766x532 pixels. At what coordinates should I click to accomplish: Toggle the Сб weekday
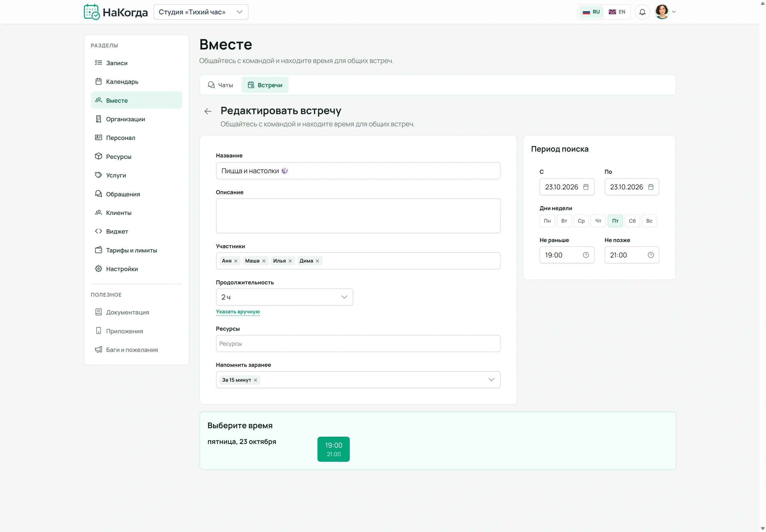[632, 221]
